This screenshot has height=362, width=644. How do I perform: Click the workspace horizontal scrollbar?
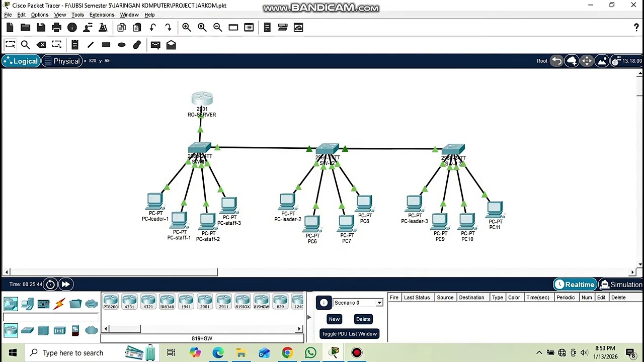(x=114, y=272)
